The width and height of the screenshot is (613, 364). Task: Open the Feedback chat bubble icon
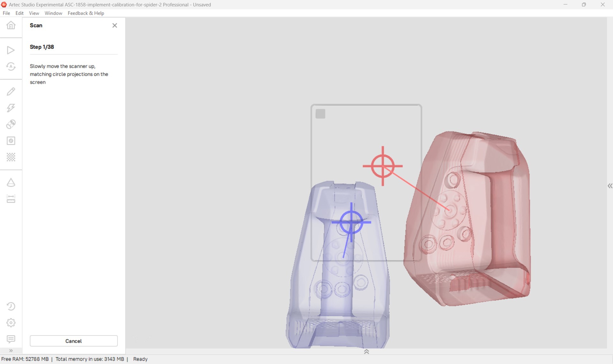[x=11, y=339]
